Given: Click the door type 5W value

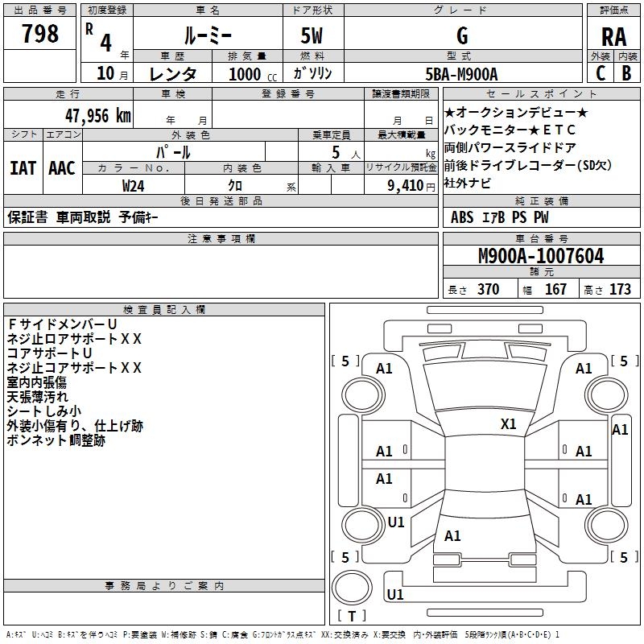Looking at the screenshot, I should coord(312,35).
